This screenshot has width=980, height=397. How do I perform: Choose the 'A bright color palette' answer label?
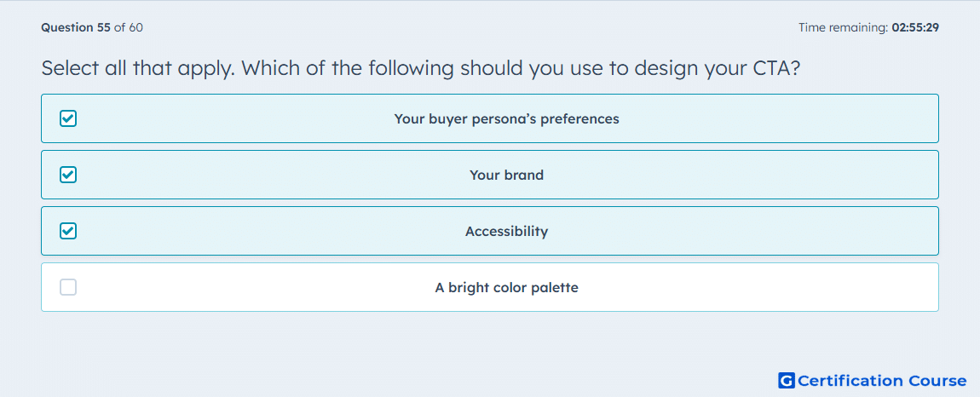pos(506,288)
